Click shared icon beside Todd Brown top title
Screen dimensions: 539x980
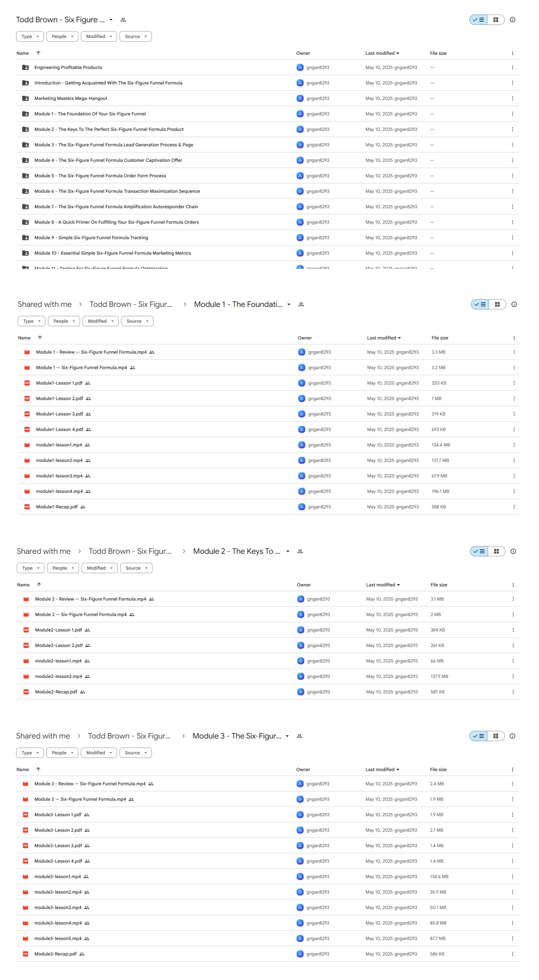(123, 20)
